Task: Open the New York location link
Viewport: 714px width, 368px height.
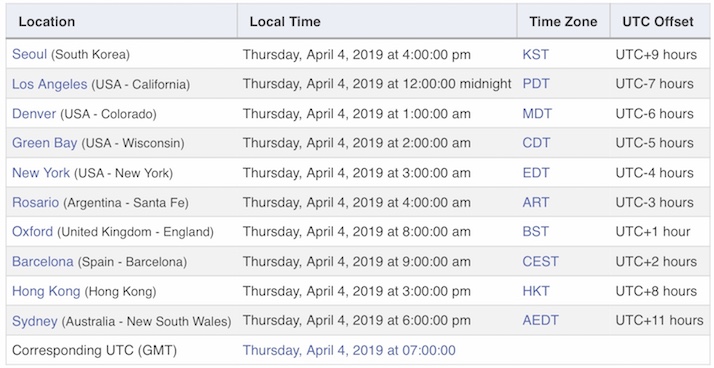Action: click(x=41, y=173)
